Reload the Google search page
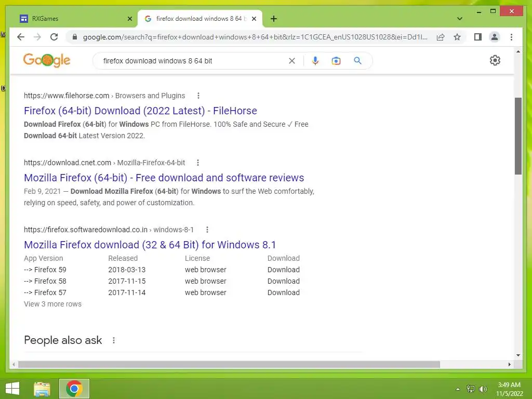This screenshot has width=532, height=399. 54,37
